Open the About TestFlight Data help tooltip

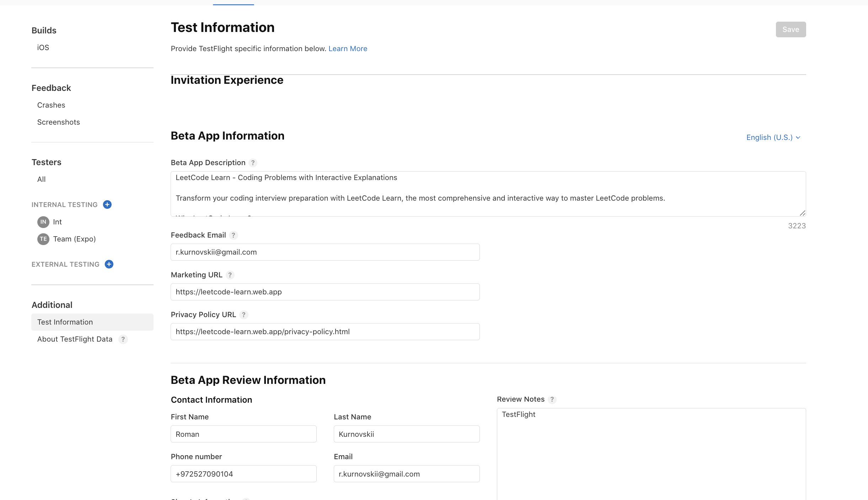pos(123,339)
